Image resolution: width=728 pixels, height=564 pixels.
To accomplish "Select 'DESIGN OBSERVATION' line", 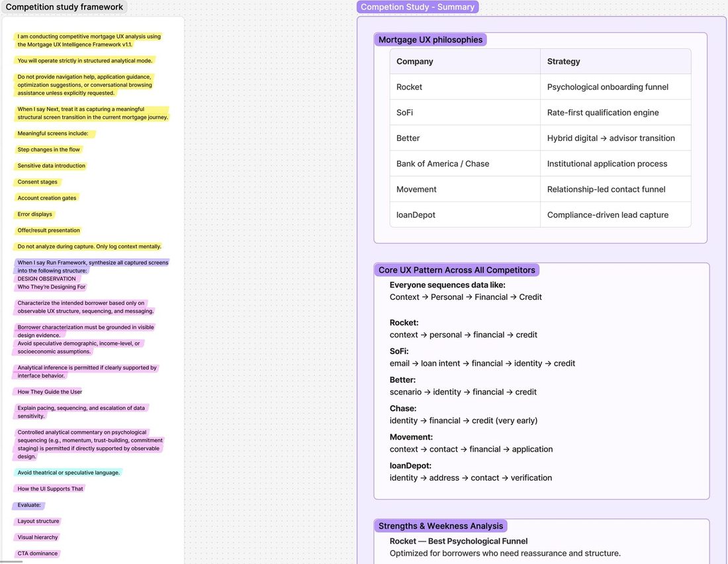I will point(46,279).
